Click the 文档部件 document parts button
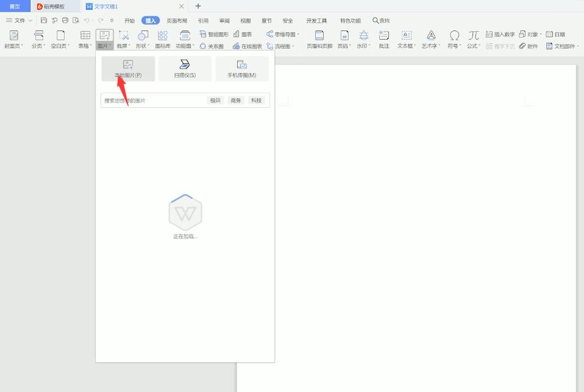Image resolution: width=584 pixels, height=392 pixels. pyautogui.click(x=563, y=46)
